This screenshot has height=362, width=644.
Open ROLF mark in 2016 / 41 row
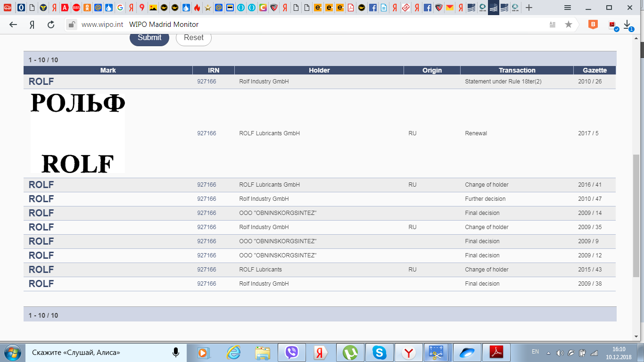(41, 185)
